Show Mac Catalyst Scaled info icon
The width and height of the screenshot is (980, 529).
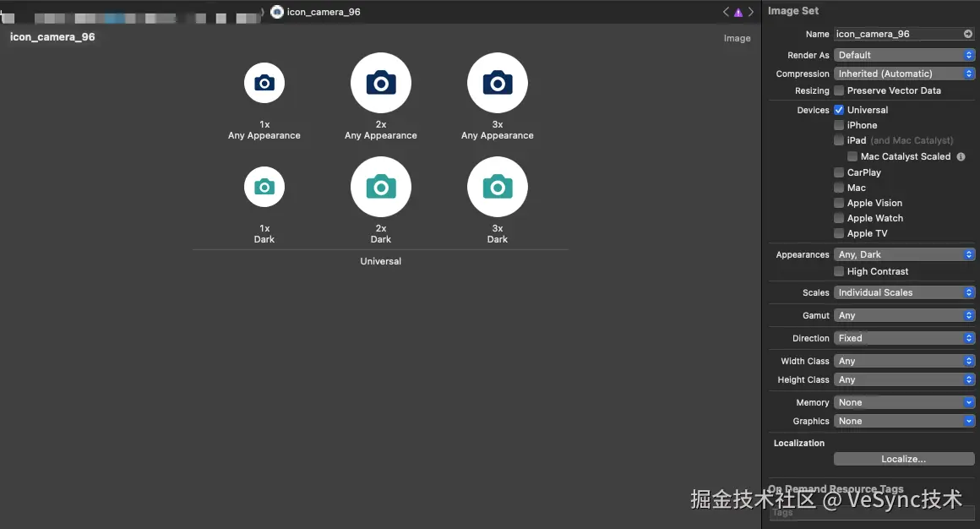tap(961, 157)
